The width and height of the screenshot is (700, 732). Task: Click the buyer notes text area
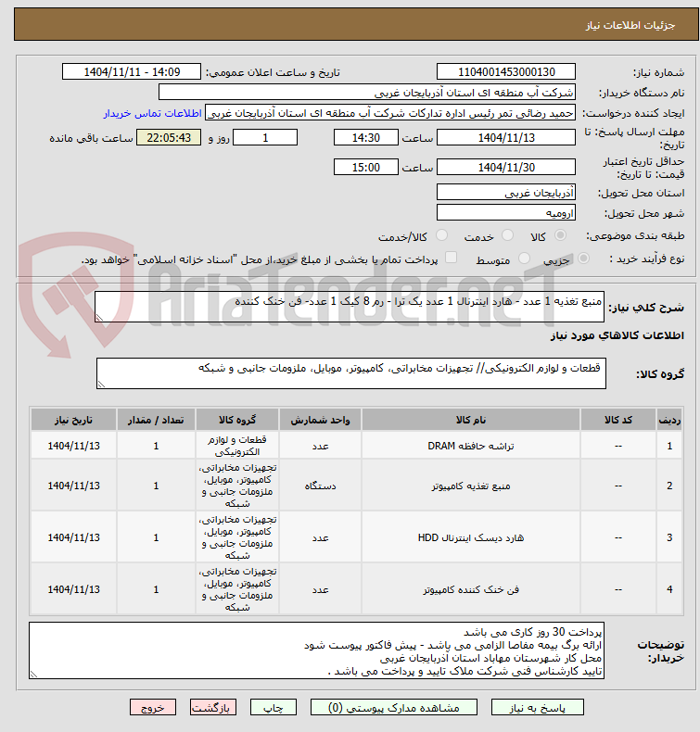coord(316,650)
